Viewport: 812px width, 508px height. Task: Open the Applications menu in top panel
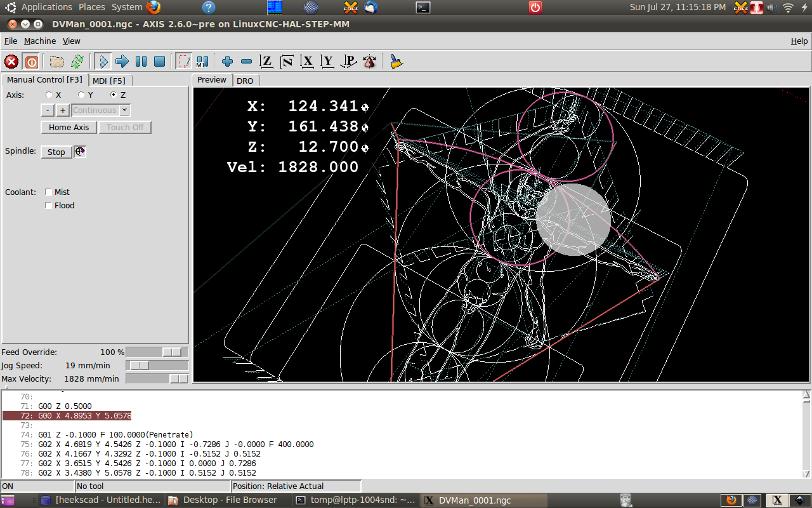(47, 7)
